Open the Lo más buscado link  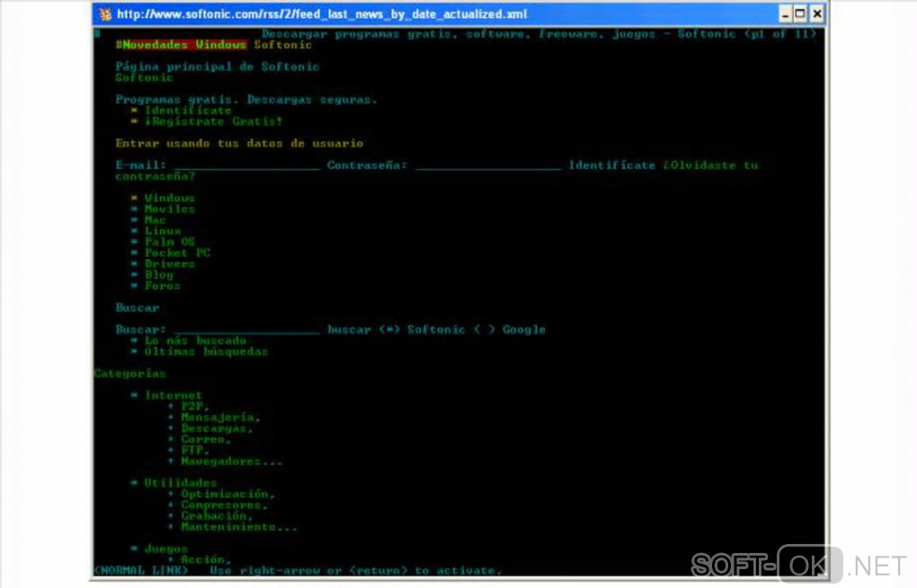(195, 341)
